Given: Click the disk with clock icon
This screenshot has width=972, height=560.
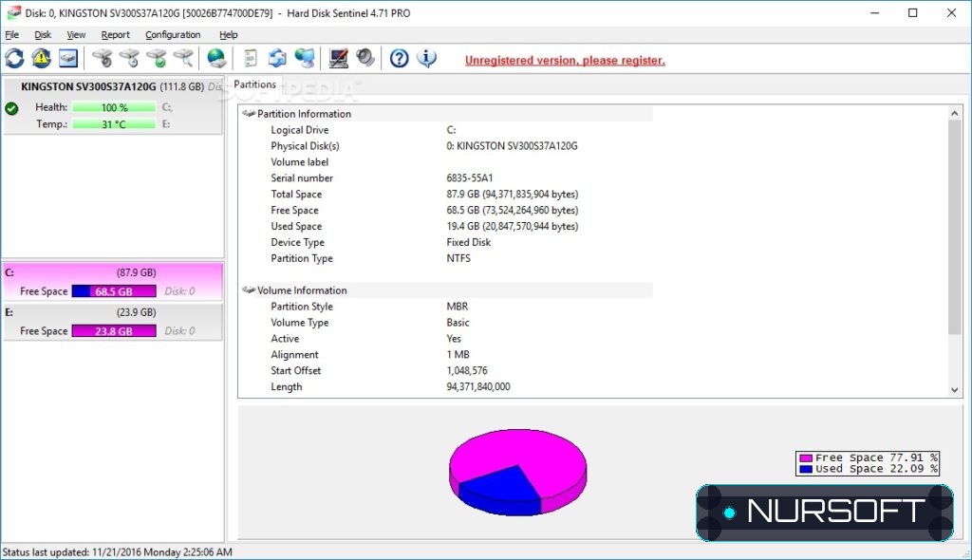Looking at the screenshot, I should (129, 59).
